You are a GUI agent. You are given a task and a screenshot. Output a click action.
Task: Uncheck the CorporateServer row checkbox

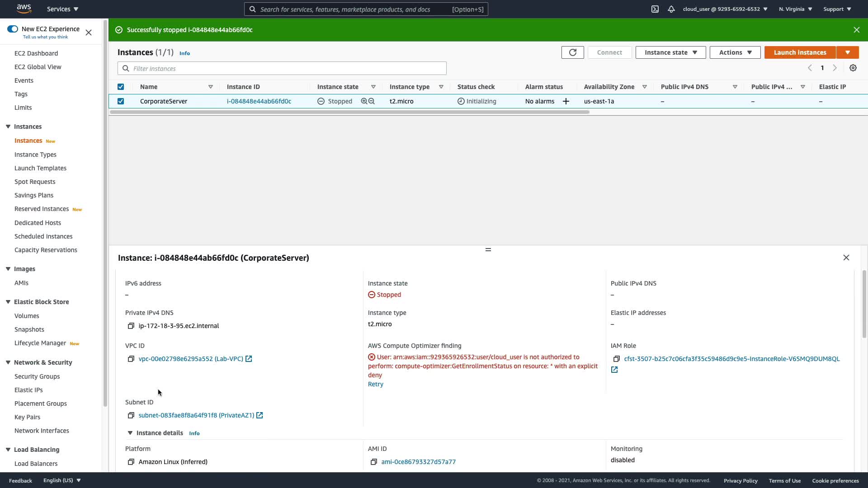(x=121, y=101)
